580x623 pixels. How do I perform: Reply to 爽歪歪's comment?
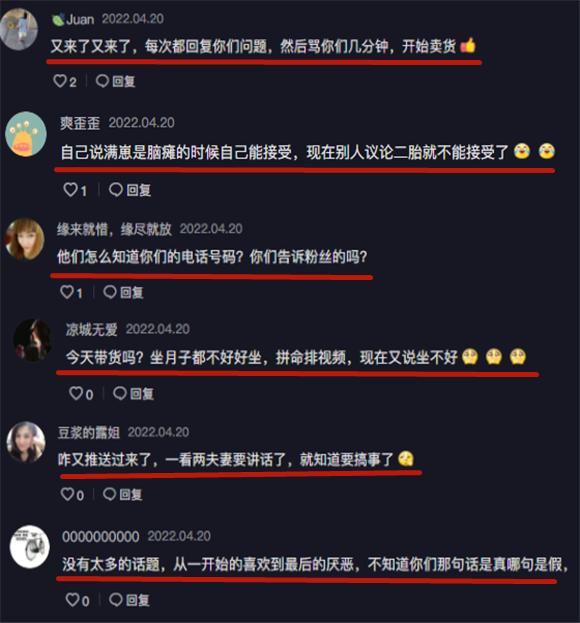tap(130, 190)
